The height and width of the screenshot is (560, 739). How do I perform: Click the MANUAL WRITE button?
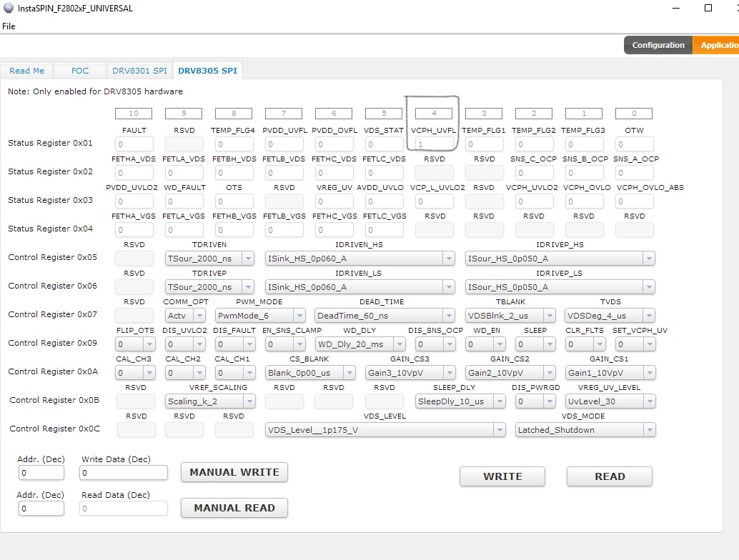(234, 472)
